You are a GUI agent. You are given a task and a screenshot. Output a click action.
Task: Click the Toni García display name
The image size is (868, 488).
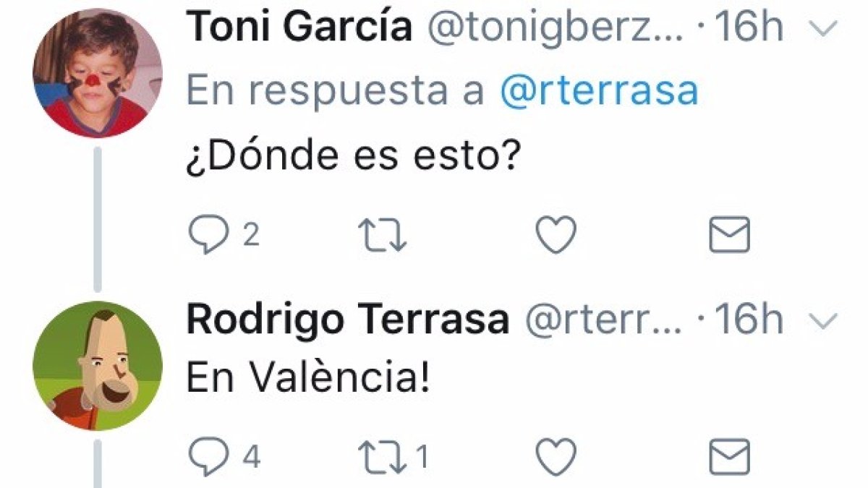point(299,27)
